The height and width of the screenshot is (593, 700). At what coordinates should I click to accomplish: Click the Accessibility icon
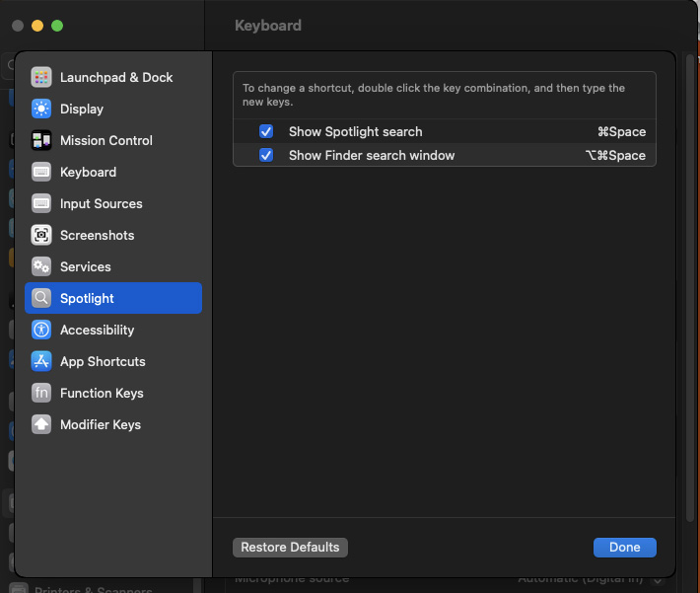[x=41, y=330]
